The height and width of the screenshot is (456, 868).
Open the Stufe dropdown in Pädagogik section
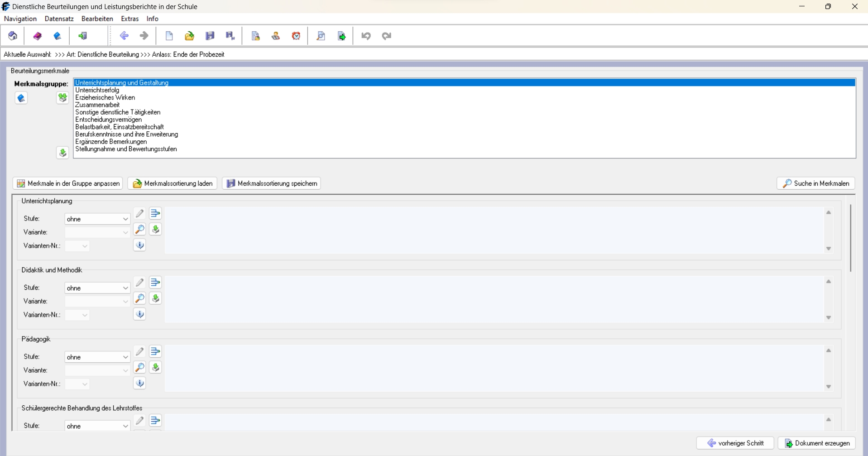coord(97,357)
